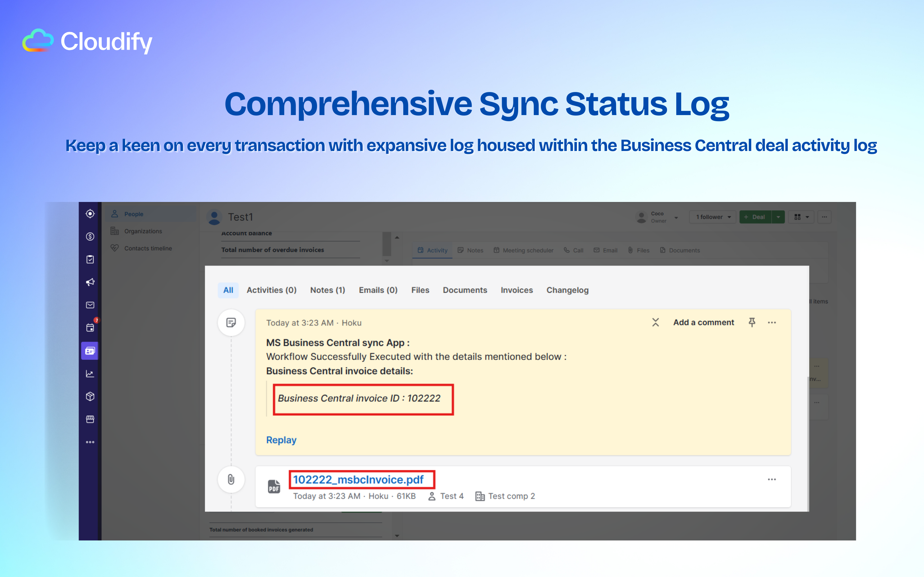924x577 pixels.
Task: Open the Mail envelope sidebar icon
Action: pos(90,305)
